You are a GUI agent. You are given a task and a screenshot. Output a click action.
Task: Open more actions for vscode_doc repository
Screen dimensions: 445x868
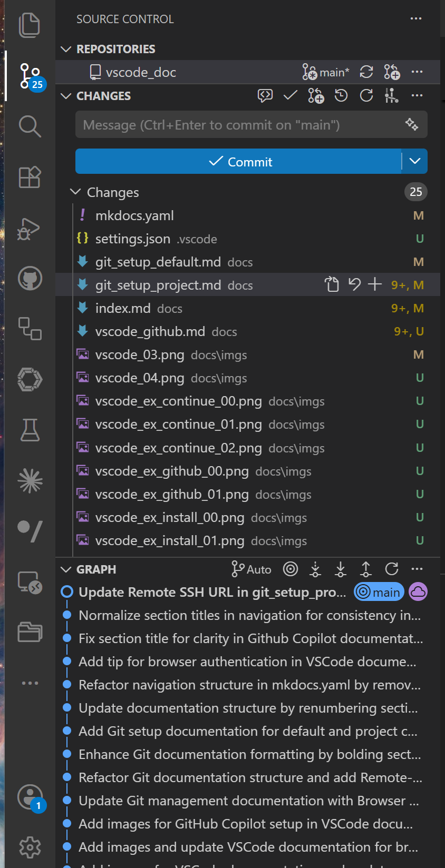417,72
